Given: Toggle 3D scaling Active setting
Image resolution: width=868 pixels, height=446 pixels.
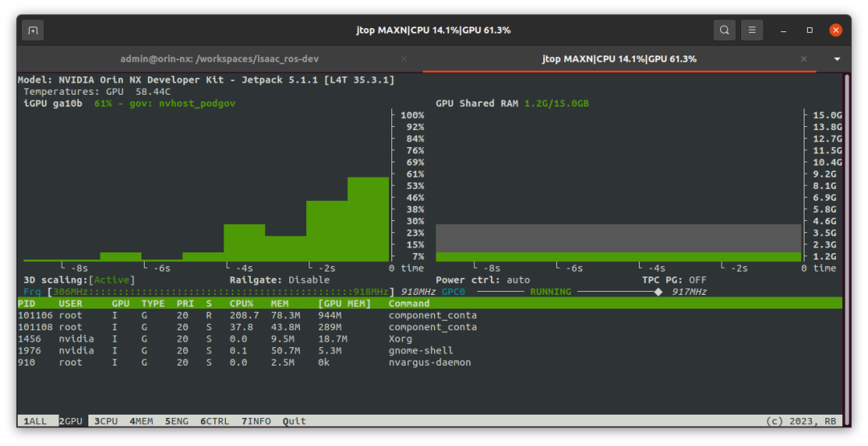Looking at the screenshot, I should (113, 280).
